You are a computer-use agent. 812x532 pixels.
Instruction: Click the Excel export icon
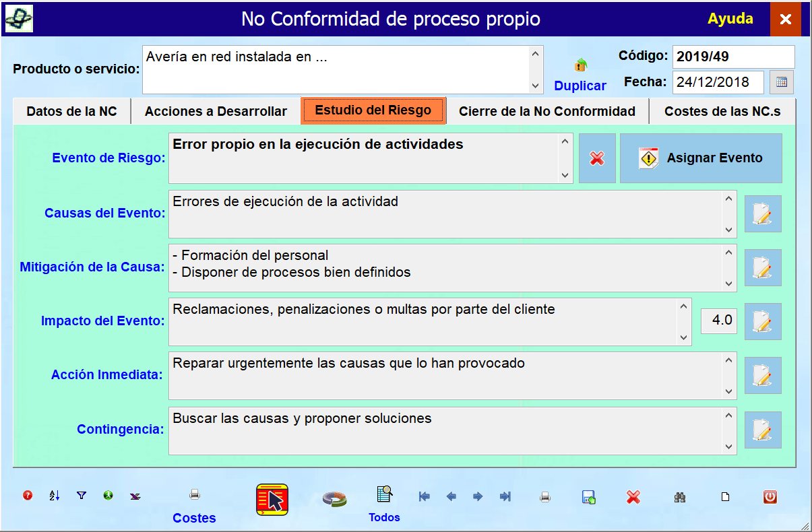pos(135,496)
